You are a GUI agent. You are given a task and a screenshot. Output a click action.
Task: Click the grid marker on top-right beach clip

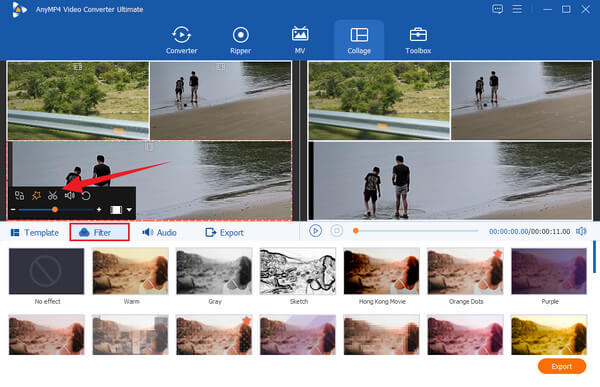coord(220,67)
